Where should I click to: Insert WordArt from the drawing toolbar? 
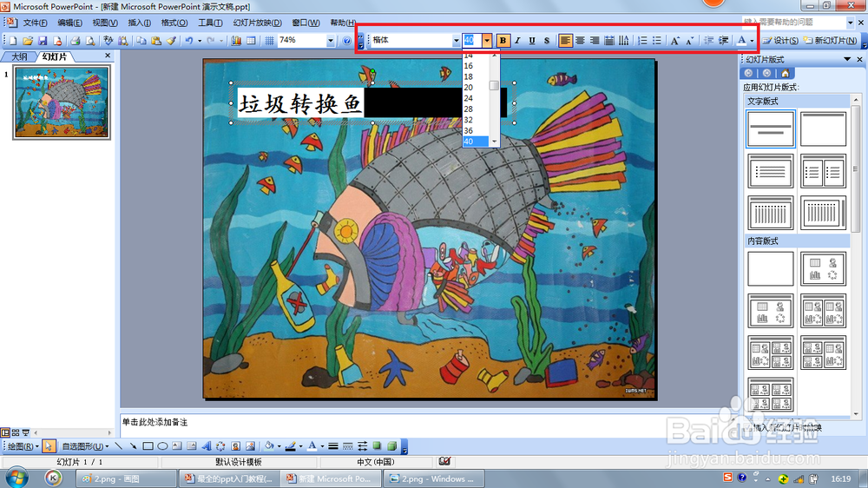206,446
